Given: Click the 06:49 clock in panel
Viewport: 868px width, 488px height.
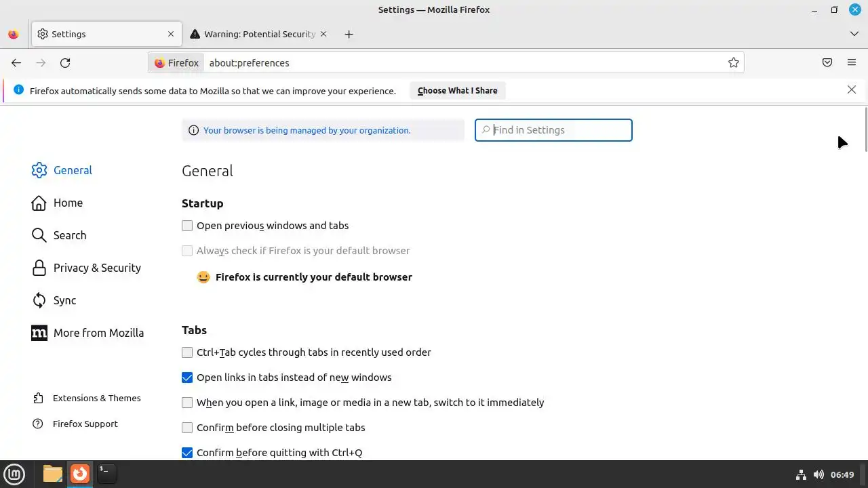Looking at the screenshot, I should (x=842, y=474).
